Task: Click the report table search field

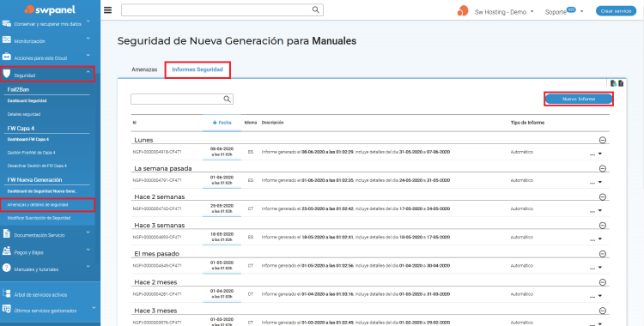Action: [182, 99]
